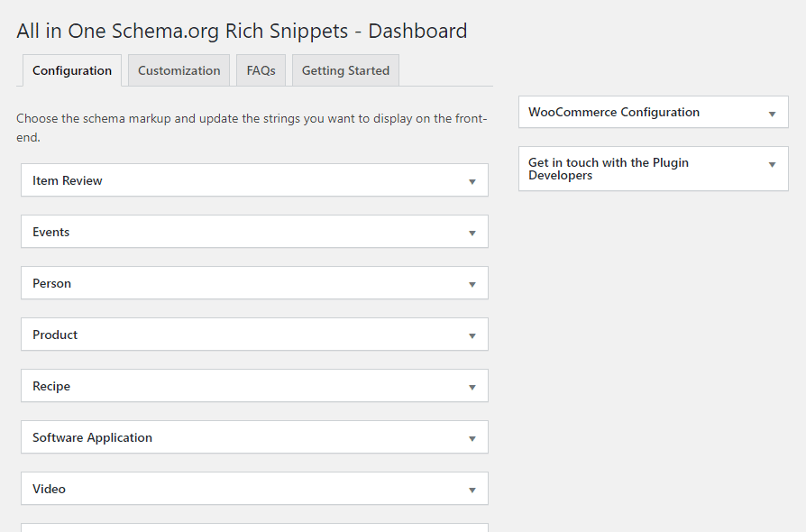Screen dimensions: 806x532
Task: Switch to the Customization tab
Action: coord(179,70)
